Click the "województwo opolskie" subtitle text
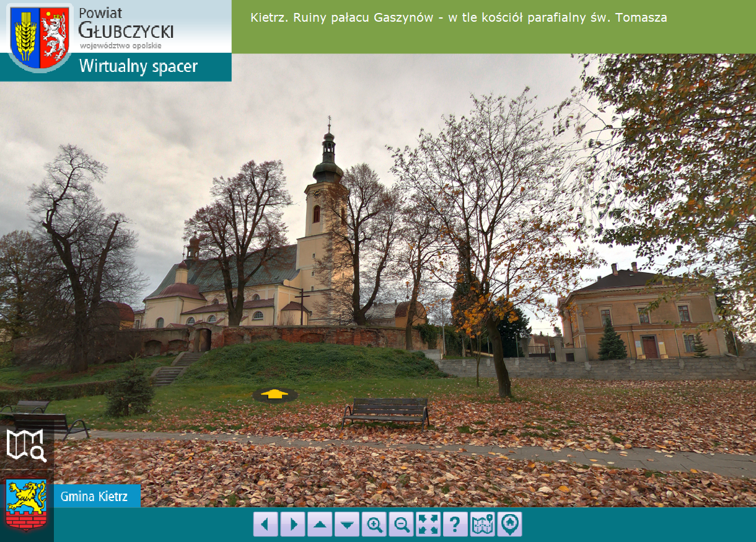The width and height of the screenshot is (756, 542). (x=121, y=45)
